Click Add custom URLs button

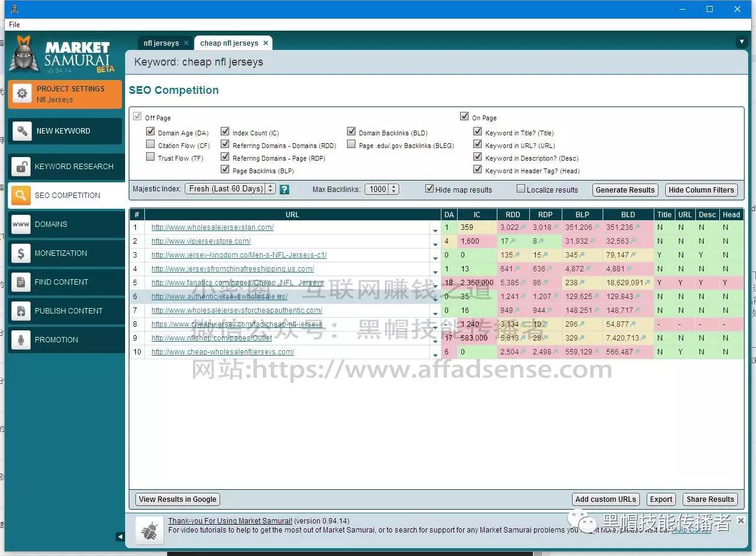606,499
